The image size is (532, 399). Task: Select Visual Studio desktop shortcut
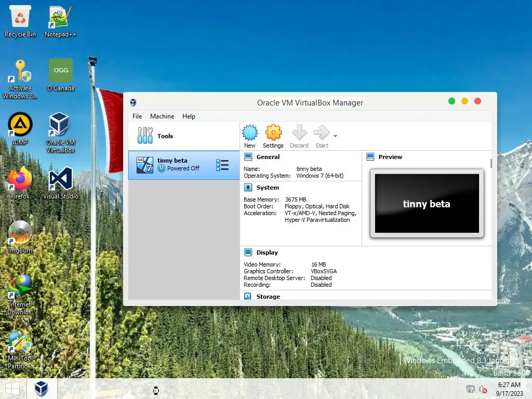point(61,183)
